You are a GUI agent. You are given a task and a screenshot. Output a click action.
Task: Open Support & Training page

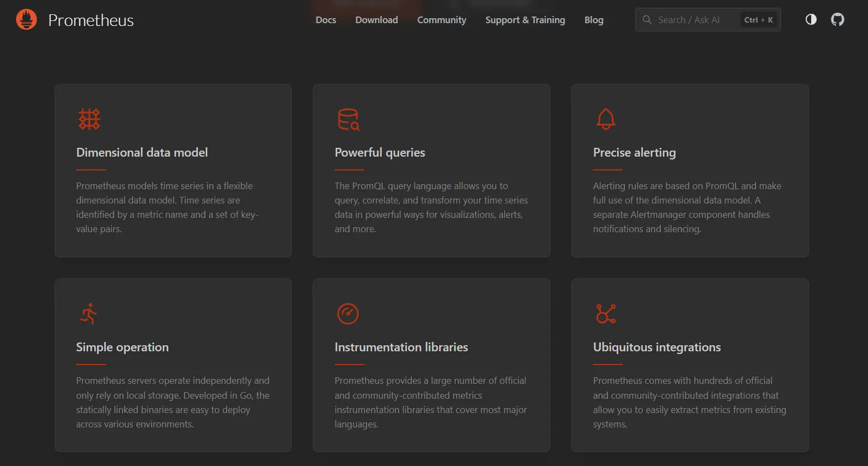pos(525,20)
